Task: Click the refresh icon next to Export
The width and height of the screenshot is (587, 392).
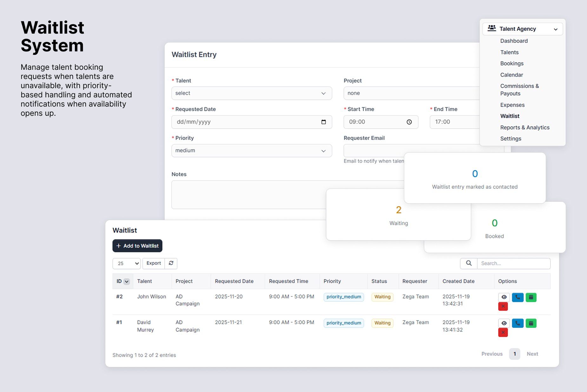Action: 171,263
